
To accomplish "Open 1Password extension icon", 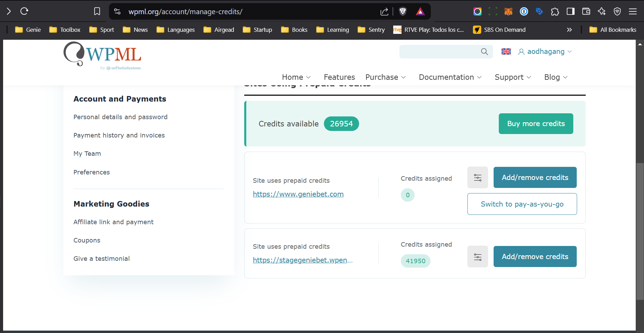I will point(524,11).
